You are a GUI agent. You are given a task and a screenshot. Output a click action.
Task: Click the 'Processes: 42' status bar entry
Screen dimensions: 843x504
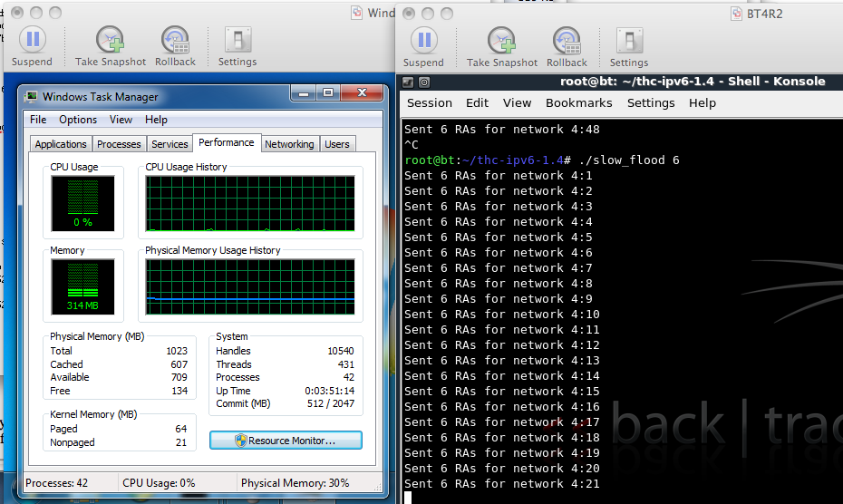click(56, 483)
